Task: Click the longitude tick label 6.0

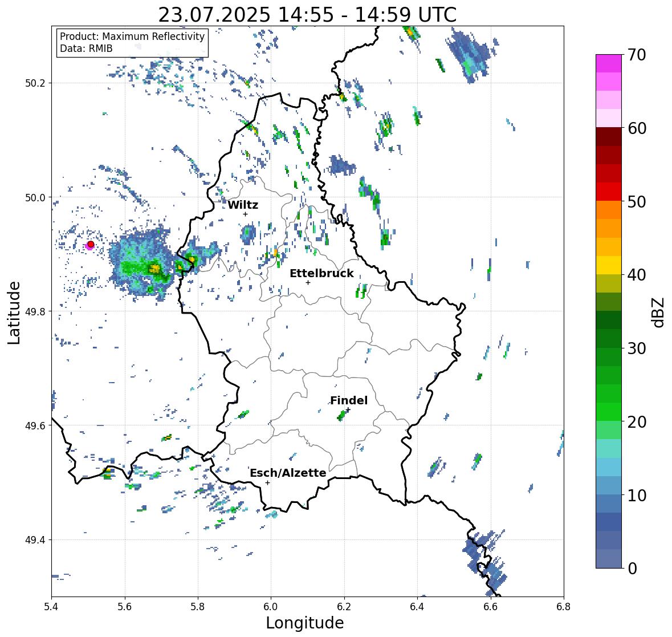Action: pos(271,607)
